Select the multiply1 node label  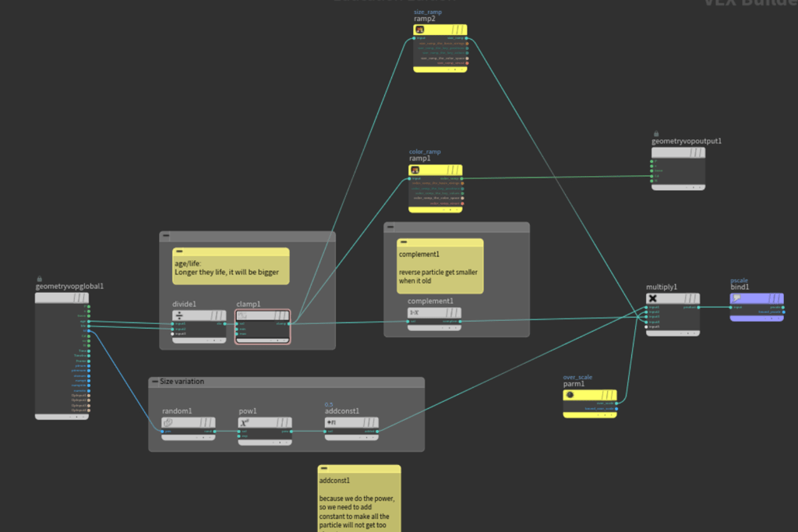(x=662, y=287)
